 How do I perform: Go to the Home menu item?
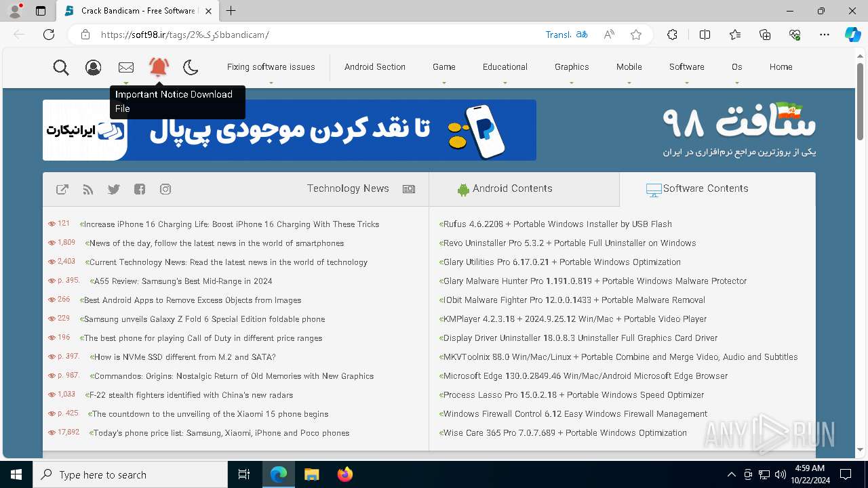click(781, 67)
